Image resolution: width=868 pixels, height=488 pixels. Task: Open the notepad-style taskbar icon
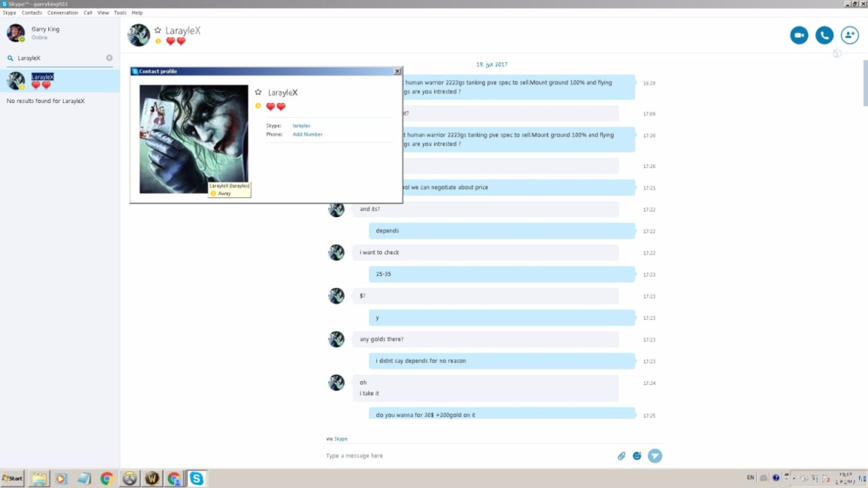pyautogui.click(x=83, y=479)
